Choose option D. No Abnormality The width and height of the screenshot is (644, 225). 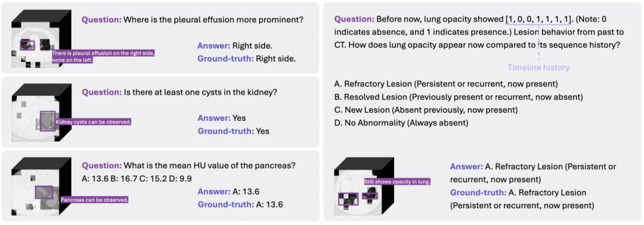point(402,123)
